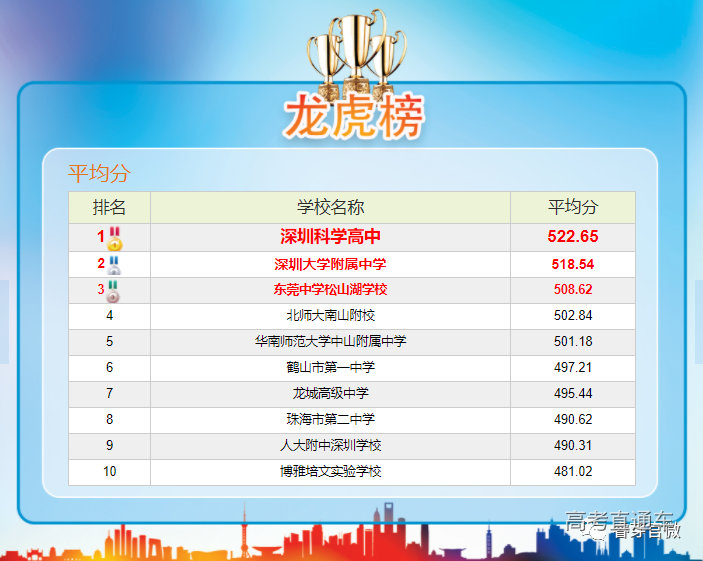Click the 522.65 top average score
Screen dimensions: 703x561
[x=572, y=237]
